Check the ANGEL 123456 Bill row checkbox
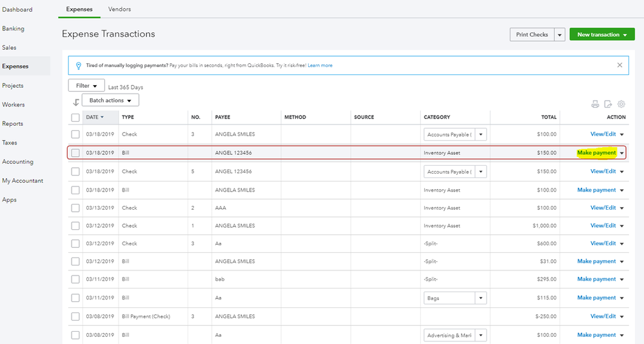Viewport: 644px width, 344px height. point(75,153)
